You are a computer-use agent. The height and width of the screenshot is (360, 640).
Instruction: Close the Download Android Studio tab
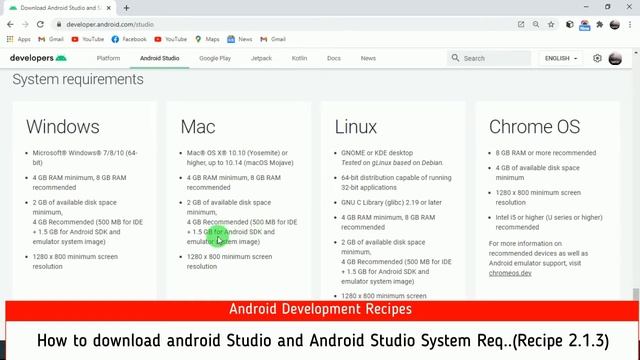point(109,8)
